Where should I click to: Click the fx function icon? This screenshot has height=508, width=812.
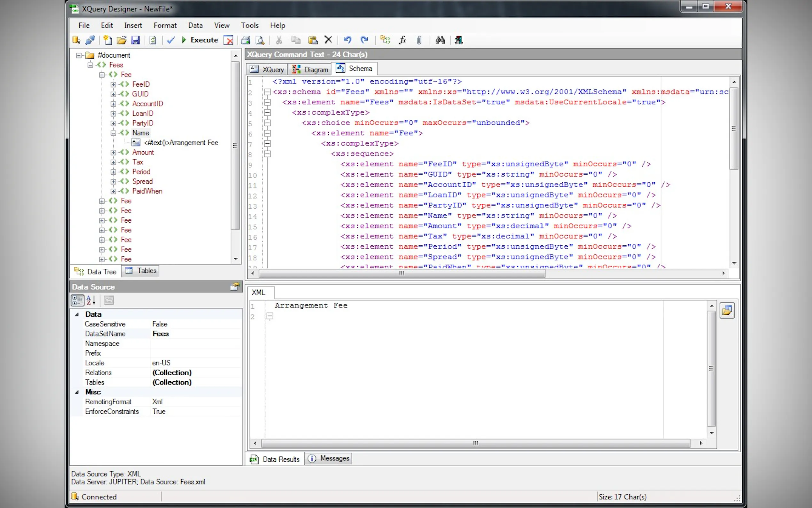[402, 40]
